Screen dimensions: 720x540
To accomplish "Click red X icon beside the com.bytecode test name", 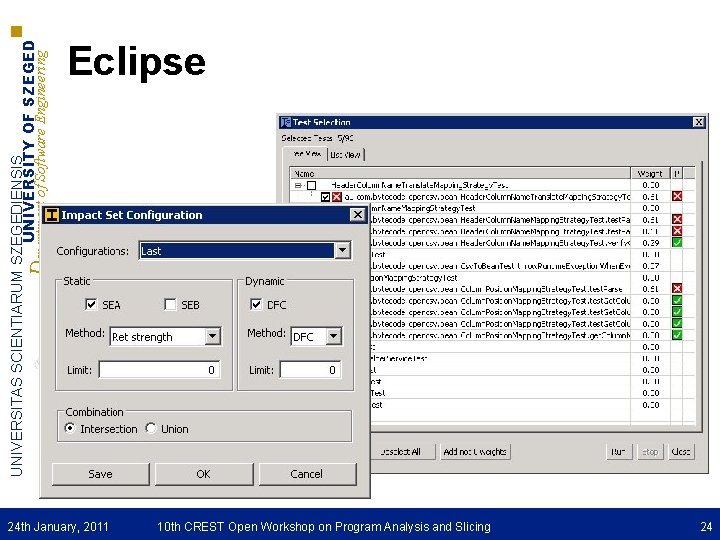I will [337, 197].
